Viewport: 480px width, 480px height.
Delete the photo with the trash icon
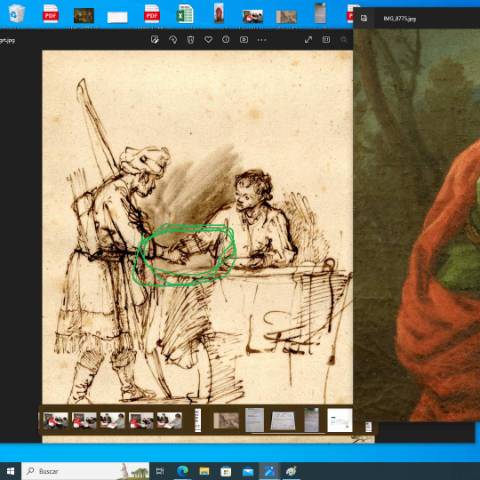(191, 40)
